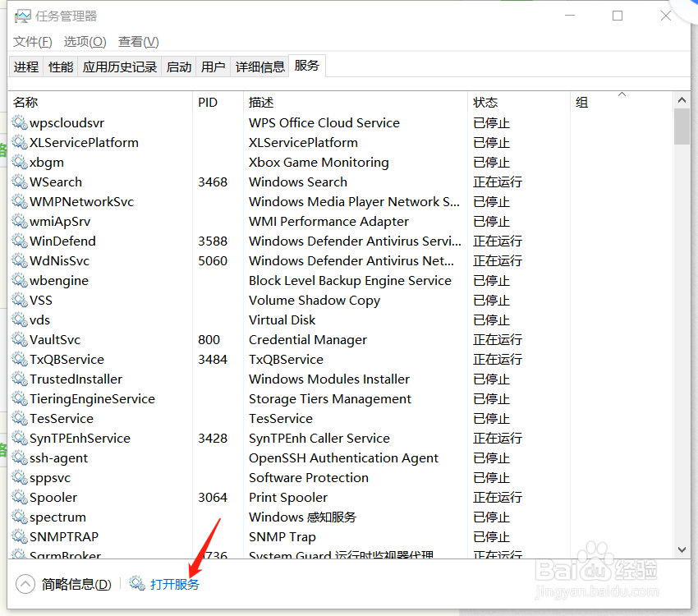Open services via 打开服务 link
This screenshot has height=616, width=698.
[x=174, y=584]
